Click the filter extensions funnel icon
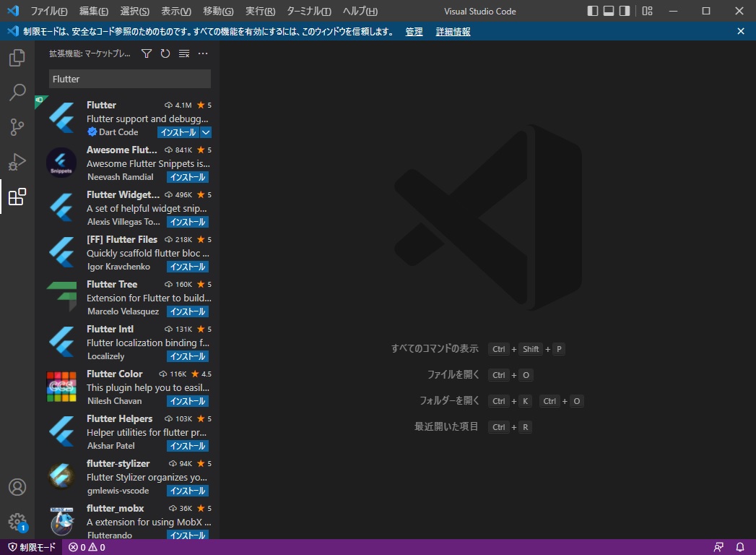This screenshot has width=756, height=555. (147, 53)
